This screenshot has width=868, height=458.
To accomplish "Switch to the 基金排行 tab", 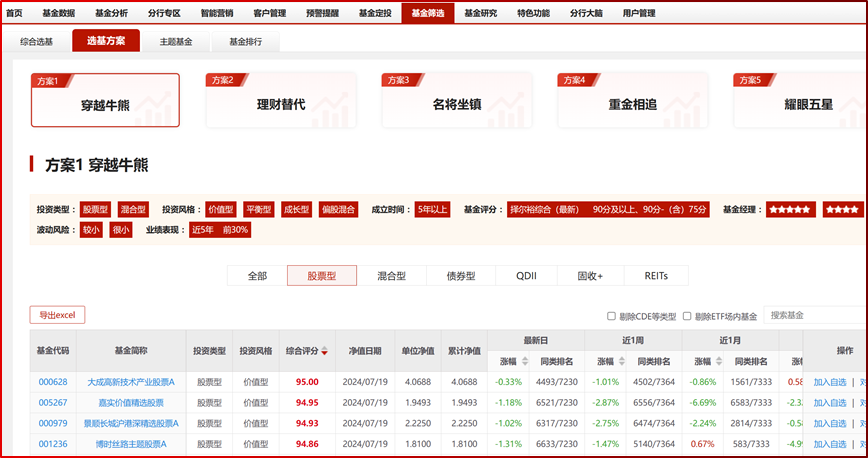I will (246, 42).
